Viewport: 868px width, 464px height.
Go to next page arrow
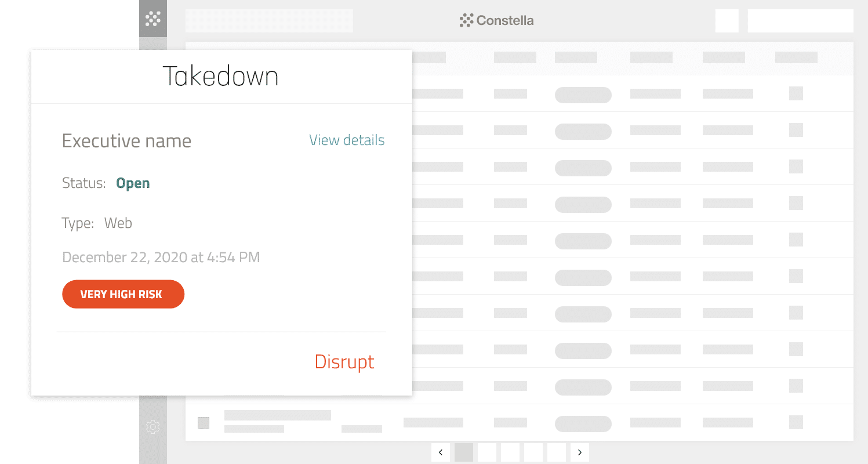[x=579, y=452]
